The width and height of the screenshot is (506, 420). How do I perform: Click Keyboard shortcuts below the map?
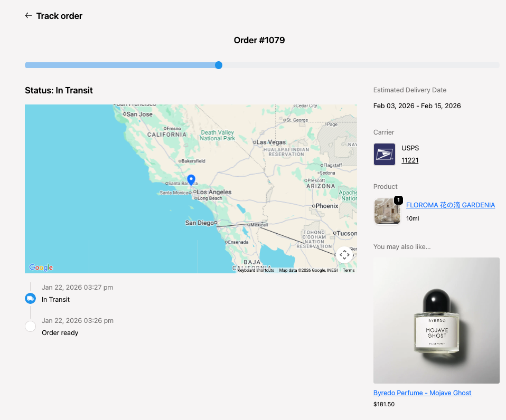click(256, 270)
